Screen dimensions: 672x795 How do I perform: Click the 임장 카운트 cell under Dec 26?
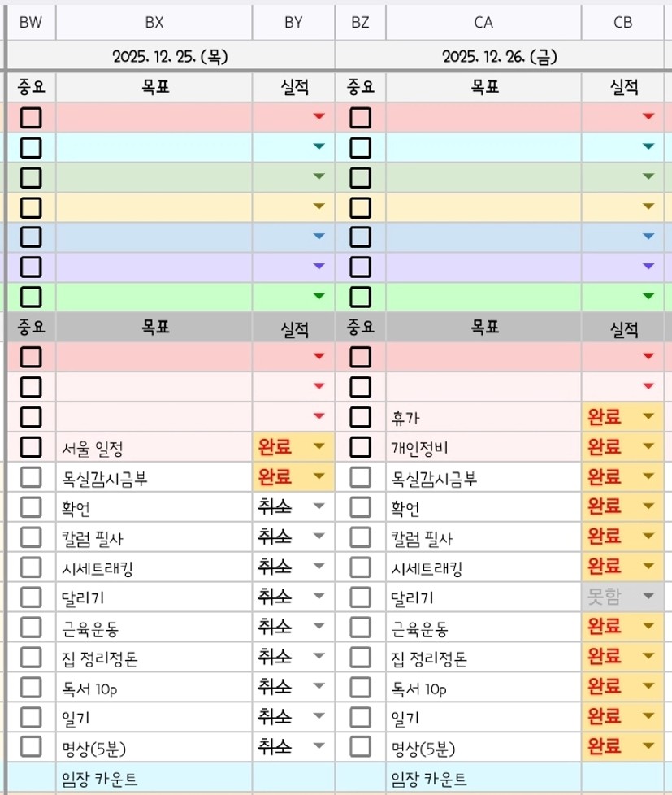click(483, 779)
